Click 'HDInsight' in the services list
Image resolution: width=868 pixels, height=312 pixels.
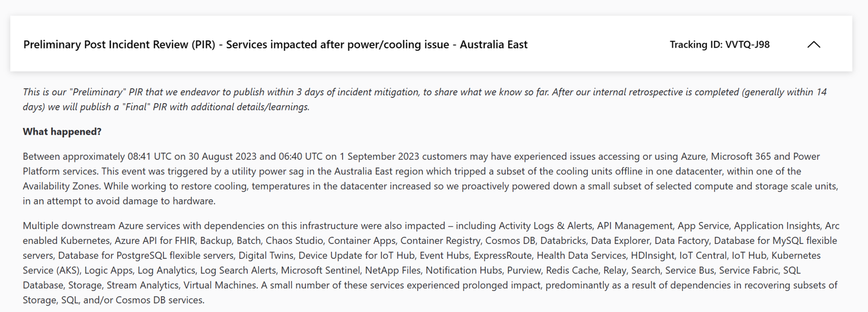click(652, 255)
